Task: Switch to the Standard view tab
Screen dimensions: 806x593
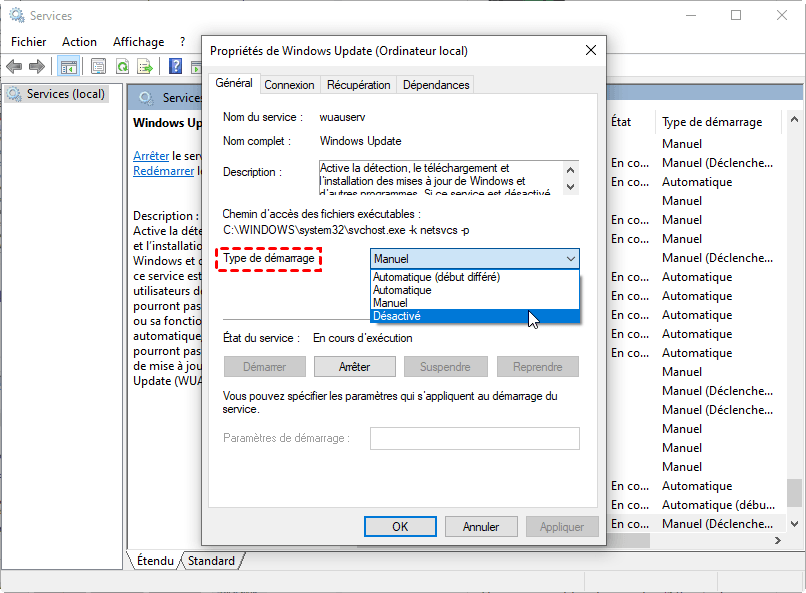Action: coord(211,561)
